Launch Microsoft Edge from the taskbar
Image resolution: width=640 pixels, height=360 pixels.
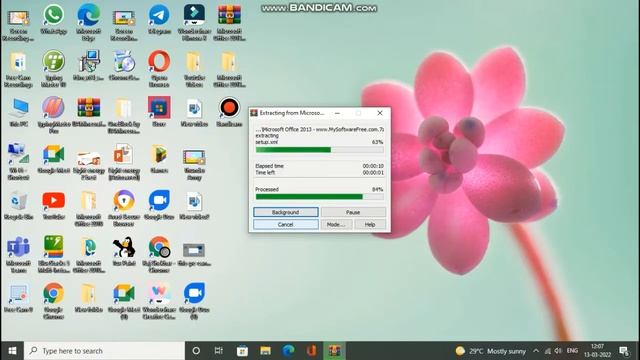pyautogui.click(x=289, y=351)
